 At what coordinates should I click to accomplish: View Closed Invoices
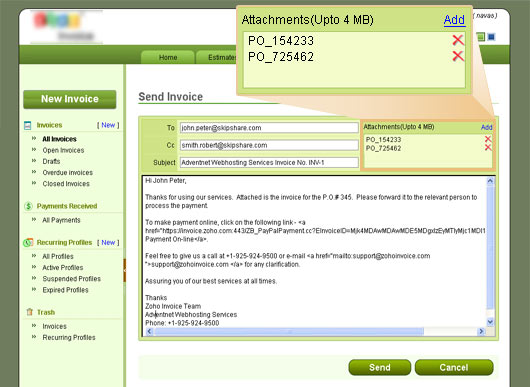(66, 184)
